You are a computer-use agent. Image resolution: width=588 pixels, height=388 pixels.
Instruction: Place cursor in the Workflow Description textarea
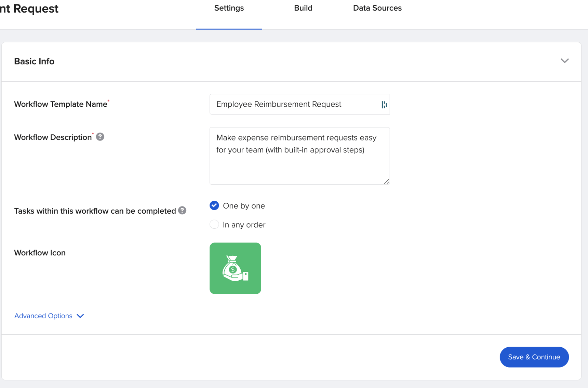tap(299, 156)
